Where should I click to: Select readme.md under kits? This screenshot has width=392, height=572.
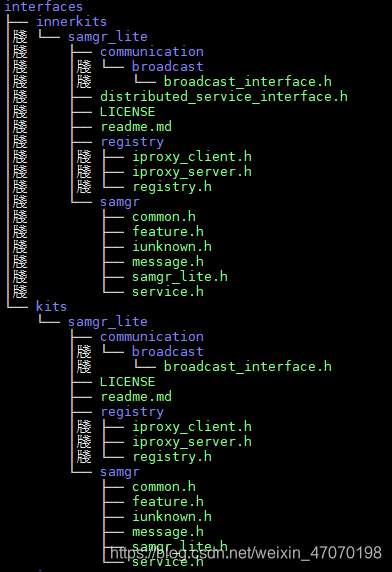(136, 397)
